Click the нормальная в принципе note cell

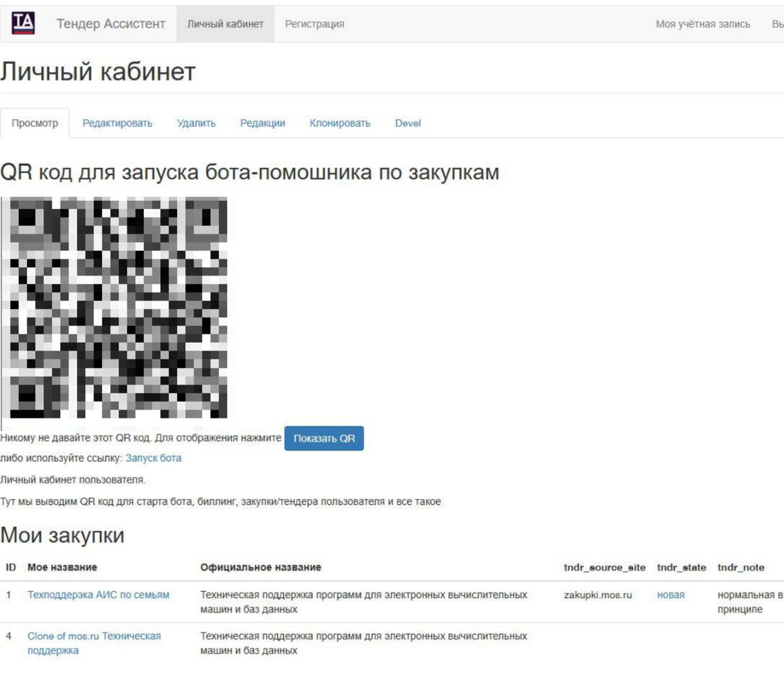pos(750,602)
